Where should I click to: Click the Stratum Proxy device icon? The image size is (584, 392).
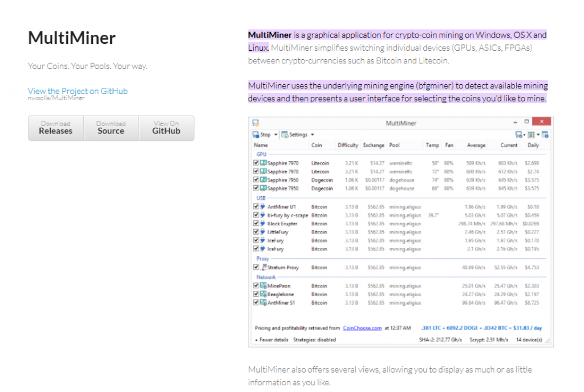click(263, 267)
